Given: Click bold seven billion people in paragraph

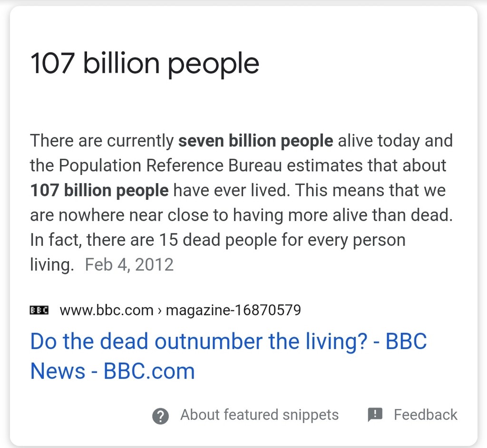Looking at the screenshot, I should click(255, 141).
